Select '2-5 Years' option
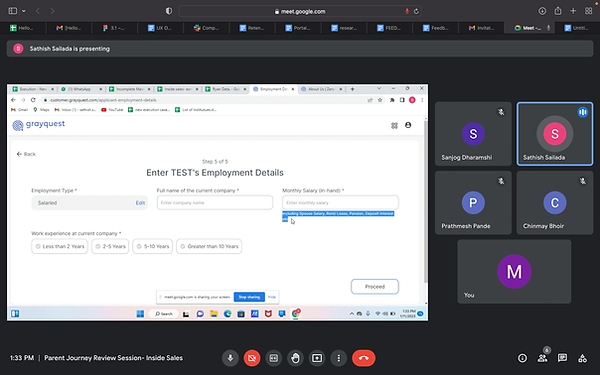 coord(110,246)
